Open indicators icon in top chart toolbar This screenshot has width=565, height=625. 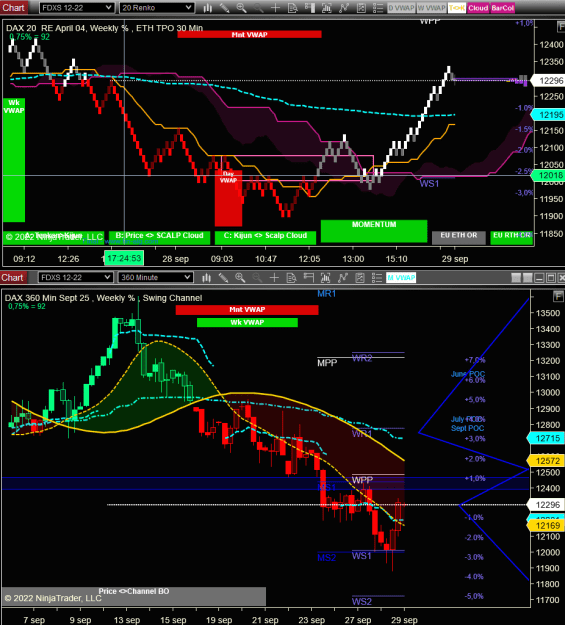pos(327,8)
